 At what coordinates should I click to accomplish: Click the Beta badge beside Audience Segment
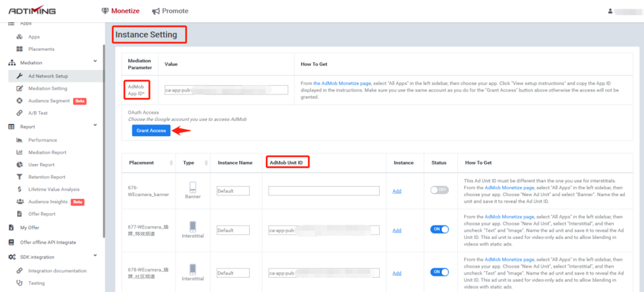80,101
